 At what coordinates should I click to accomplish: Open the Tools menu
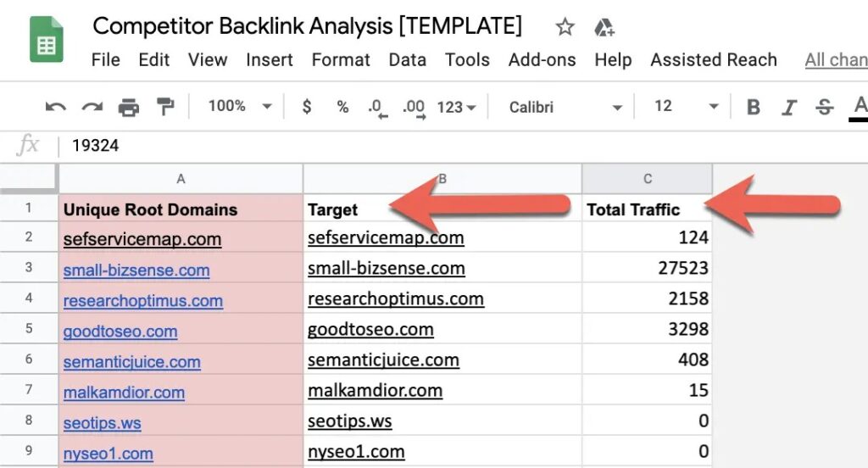click(x=467, y=60)
